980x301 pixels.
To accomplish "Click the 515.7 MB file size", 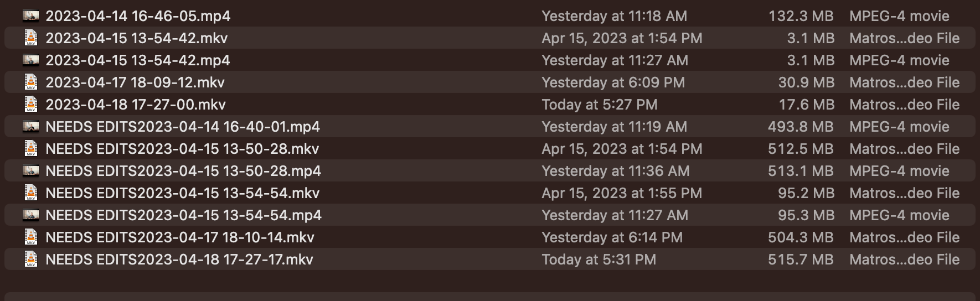I will point(800,260).
